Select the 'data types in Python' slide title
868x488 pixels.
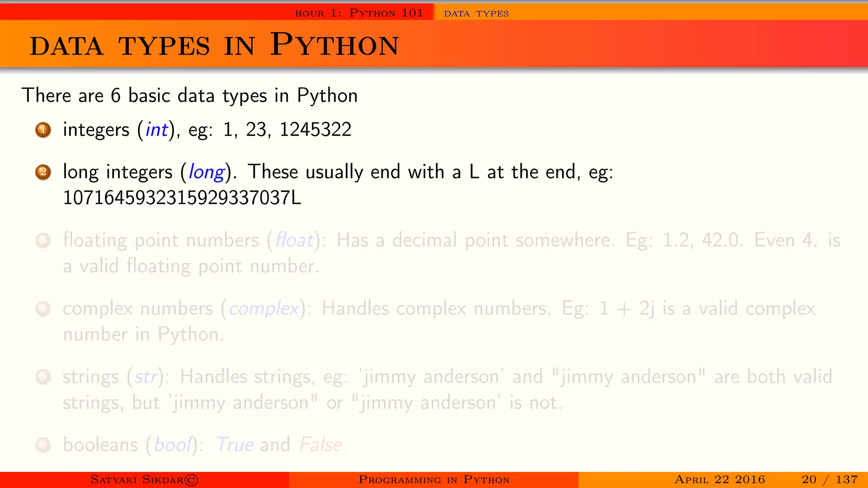coord(214,45)
